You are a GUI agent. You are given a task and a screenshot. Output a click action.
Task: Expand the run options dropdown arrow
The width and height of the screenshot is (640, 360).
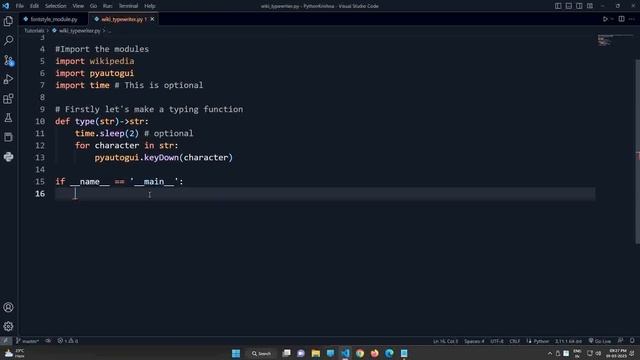612,19
